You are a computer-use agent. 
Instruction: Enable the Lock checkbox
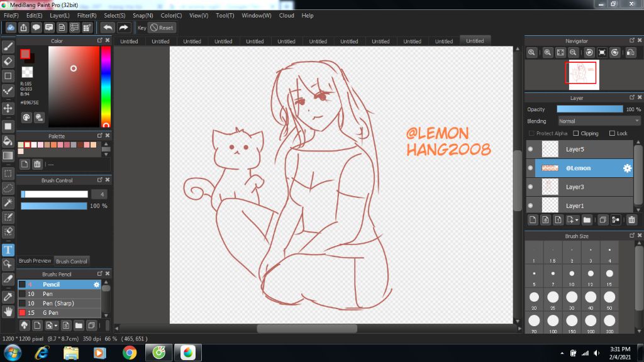tap(612, 133)
